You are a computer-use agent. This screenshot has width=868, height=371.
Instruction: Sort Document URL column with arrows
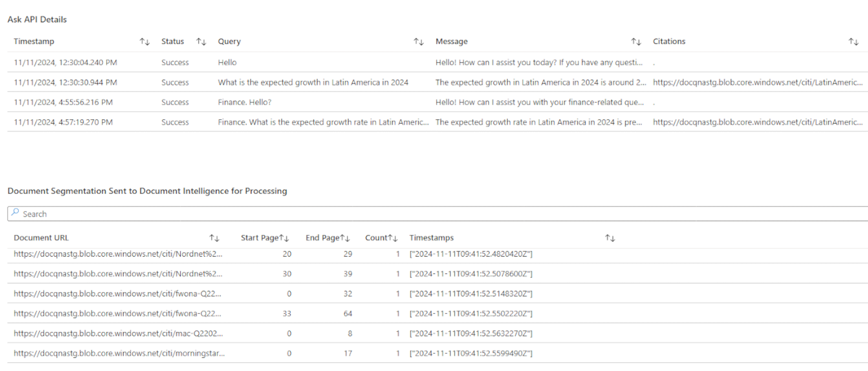[214, 238]
